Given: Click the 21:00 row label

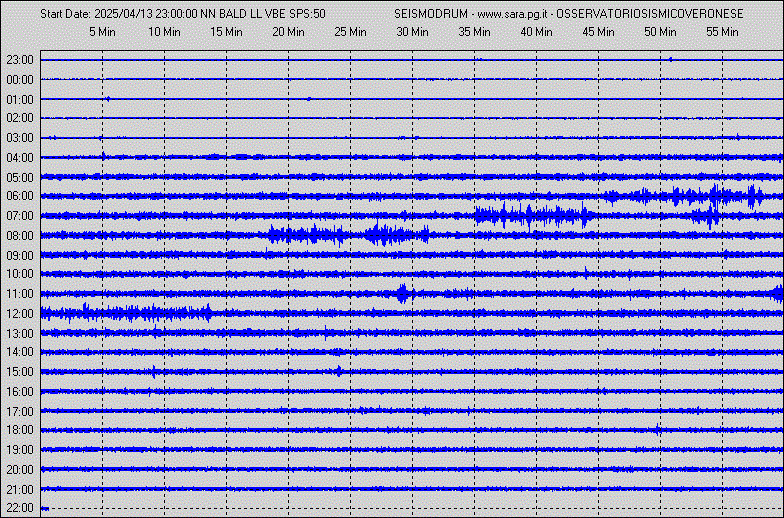Looking at the screenshot, I should [x=20, y=490].
